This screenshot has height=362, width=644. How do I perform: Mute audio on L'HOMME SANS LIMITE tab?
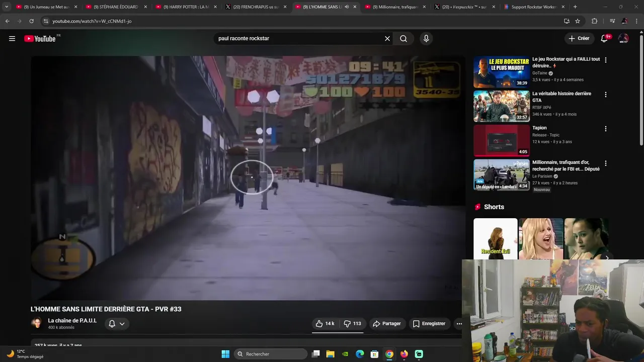[x=347, y=7]
